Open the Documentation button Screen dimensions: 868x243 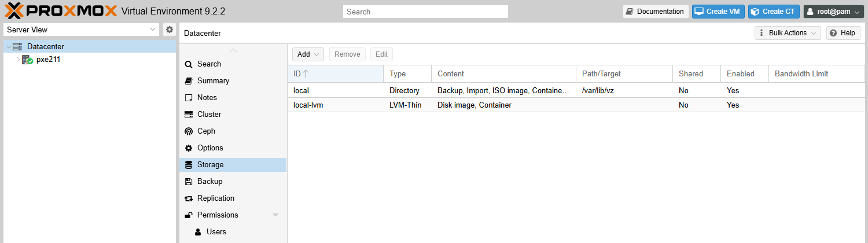(x=656, y=12)
